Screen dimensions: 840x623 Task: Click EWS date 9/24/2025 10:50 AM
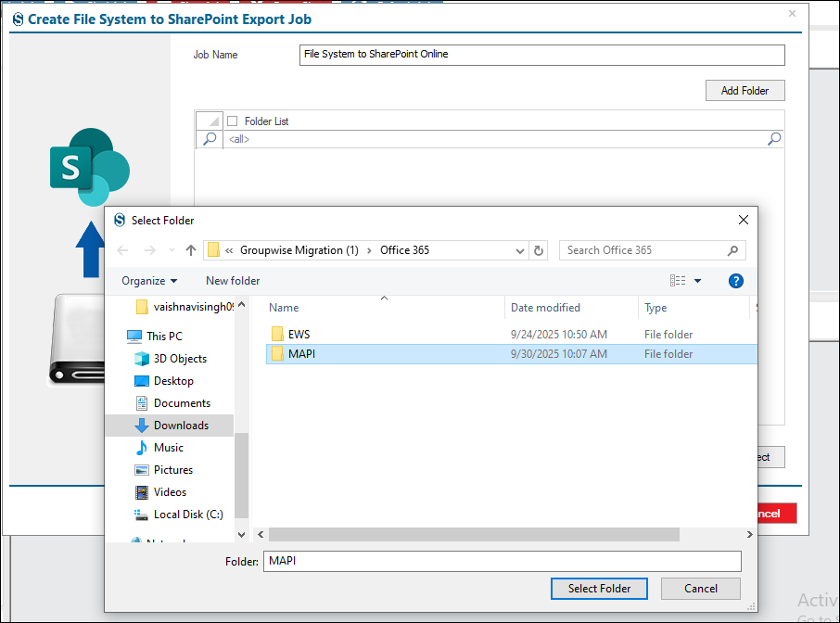pyautogui.click(x=559, y=335)
